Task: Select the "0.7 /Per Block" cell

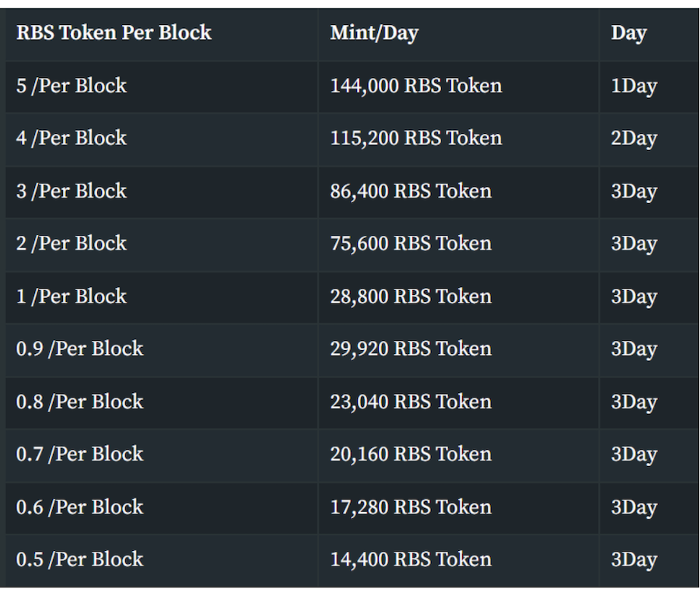Action: (x=80, y=454)
